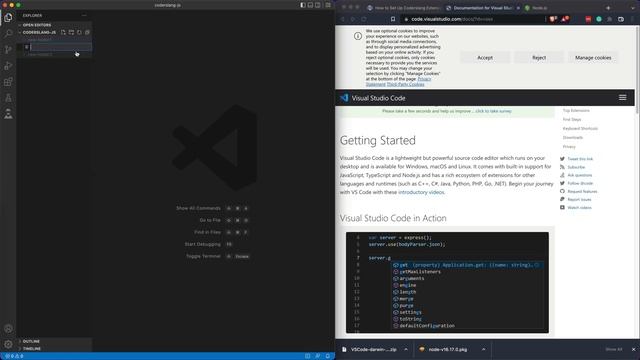Click errors and warnings count in status bar
The width and height of the screenshot is (640, 360).
click(14, 356)
